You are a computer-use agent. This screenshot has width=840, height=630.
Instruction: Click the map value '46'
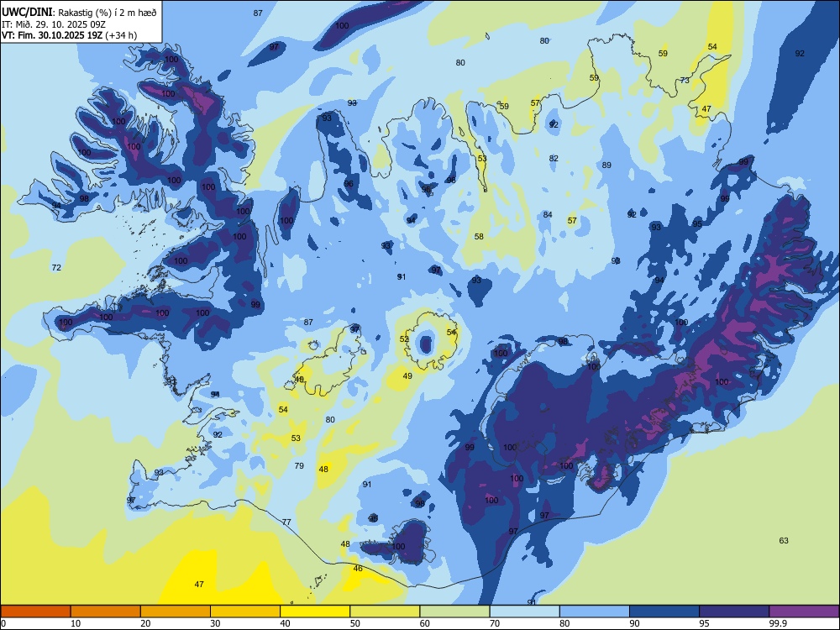(x=358, y=569)
